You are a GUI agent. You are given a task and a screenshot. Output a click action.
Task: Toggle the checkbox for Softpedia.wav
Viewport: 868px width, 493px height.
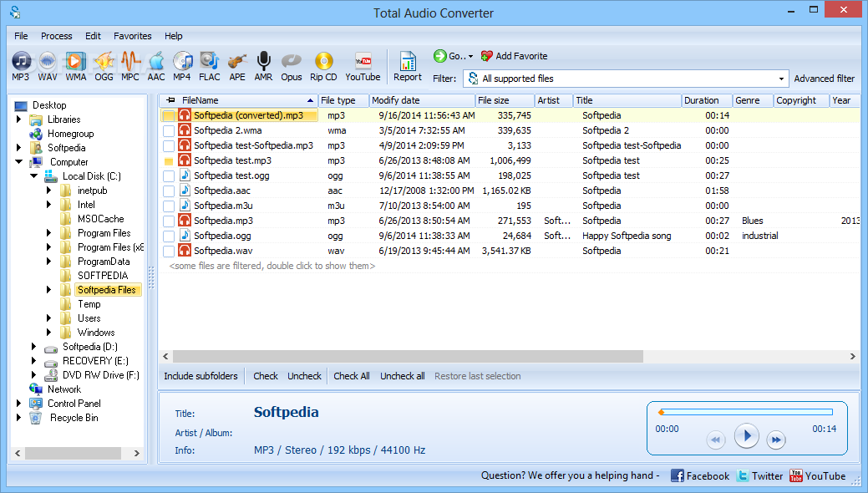point(169,252)
